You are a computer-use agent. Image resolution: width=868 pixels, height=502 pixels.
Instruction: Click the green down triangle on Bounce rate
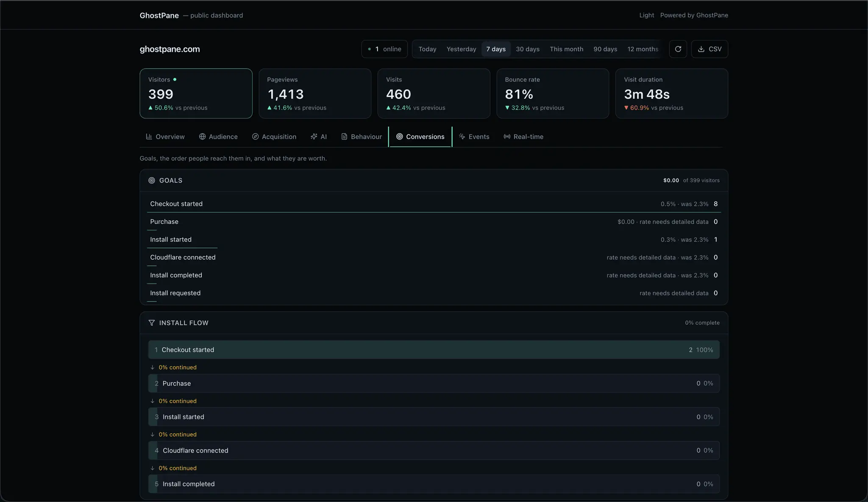[507, 108]
